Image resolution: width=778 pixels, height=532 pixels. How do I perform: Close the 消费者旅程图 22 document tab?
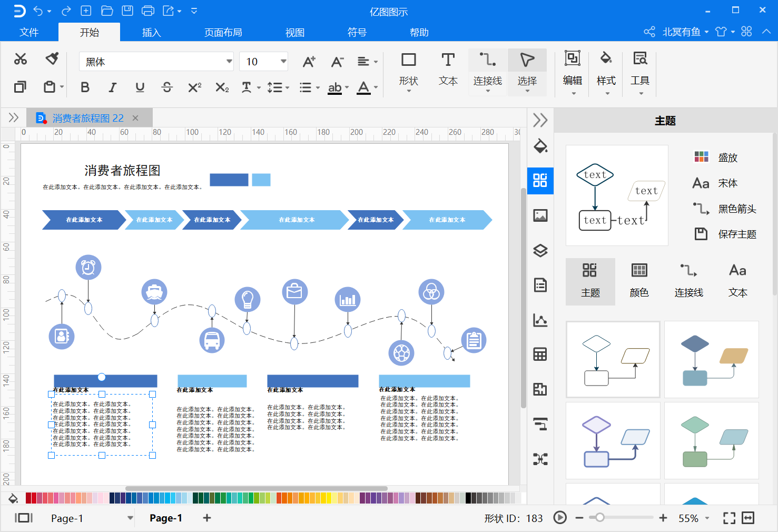tap(135, 118)
